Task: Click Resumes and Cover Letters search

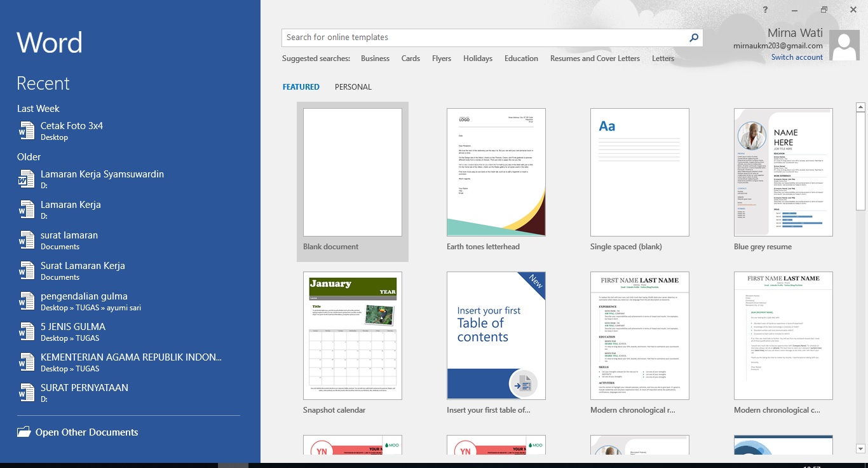Action: [595, 59]
